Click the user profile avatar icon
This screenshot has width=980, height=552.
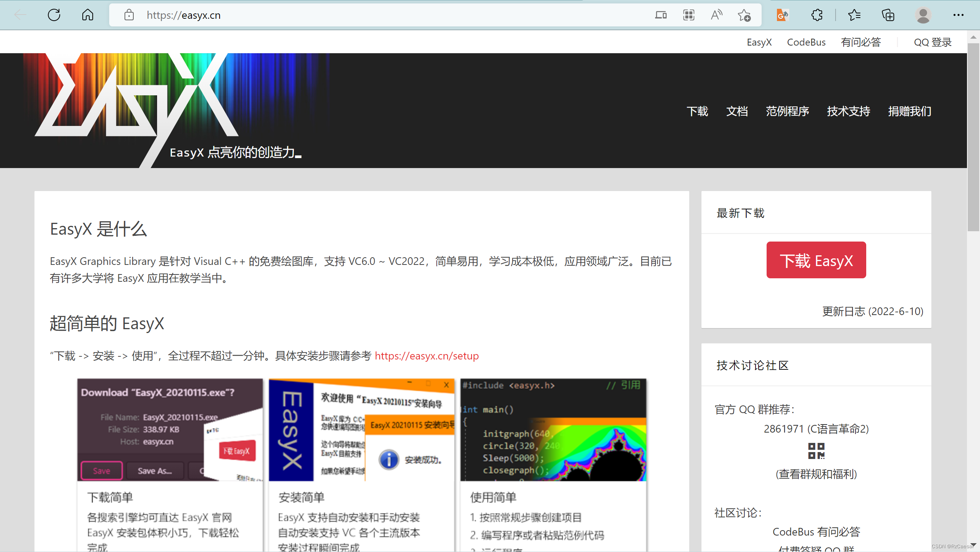(923, 15)
